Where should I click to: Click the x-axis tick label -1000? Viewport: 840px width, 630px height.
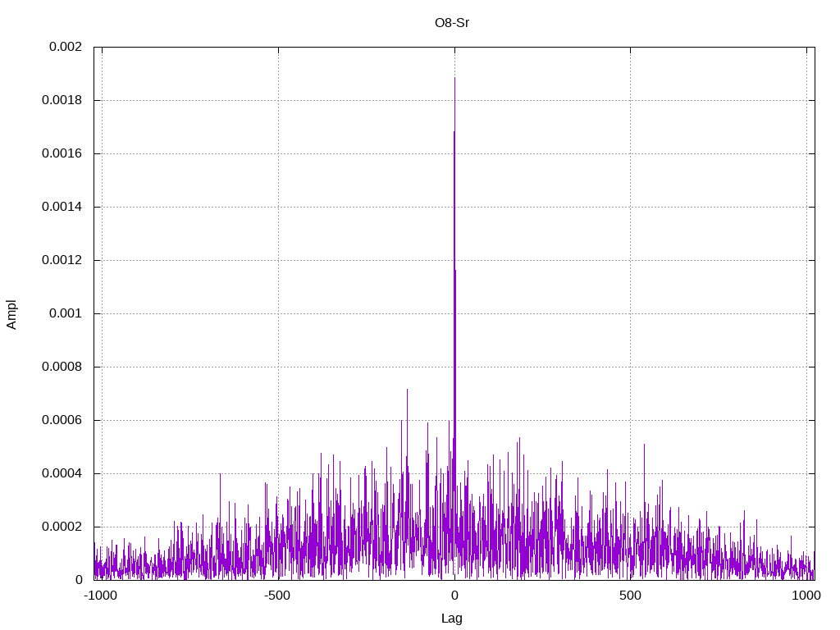[x=100, y=596]
